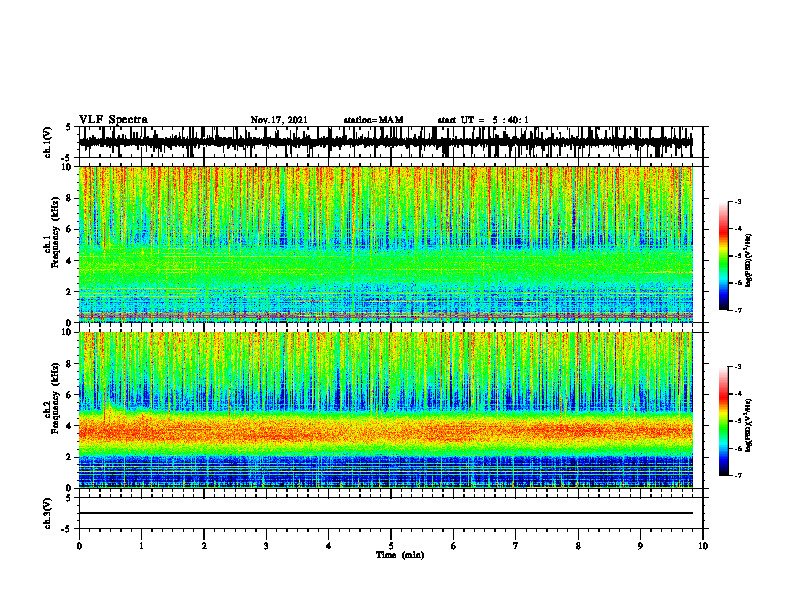Image resolution: width=792 pixels, height=612 pixels.
Task: Click the "start UT = 5 : 40: 1" text
Action: coord(483,120)
